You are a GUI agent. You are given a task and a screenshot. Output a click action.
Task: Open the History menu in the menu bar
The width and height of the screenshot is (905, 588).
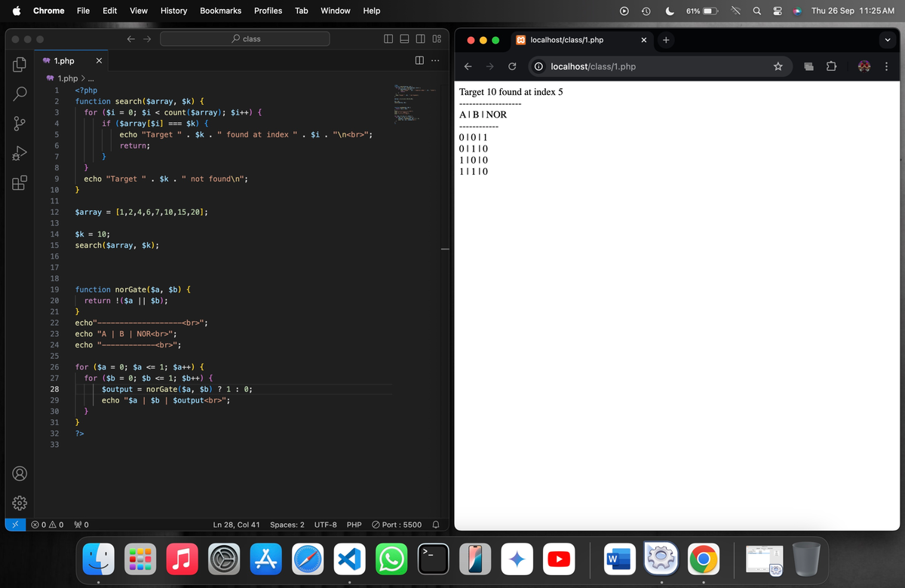(x=173, y=11)
